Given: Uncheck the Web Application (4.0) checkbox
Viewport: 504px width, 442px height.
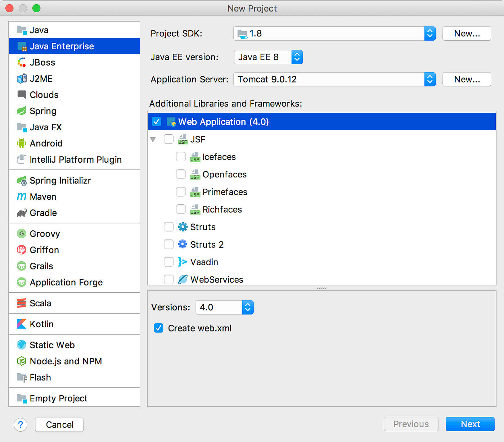Looking at the screenshot, I should click(x=157, y=122).
